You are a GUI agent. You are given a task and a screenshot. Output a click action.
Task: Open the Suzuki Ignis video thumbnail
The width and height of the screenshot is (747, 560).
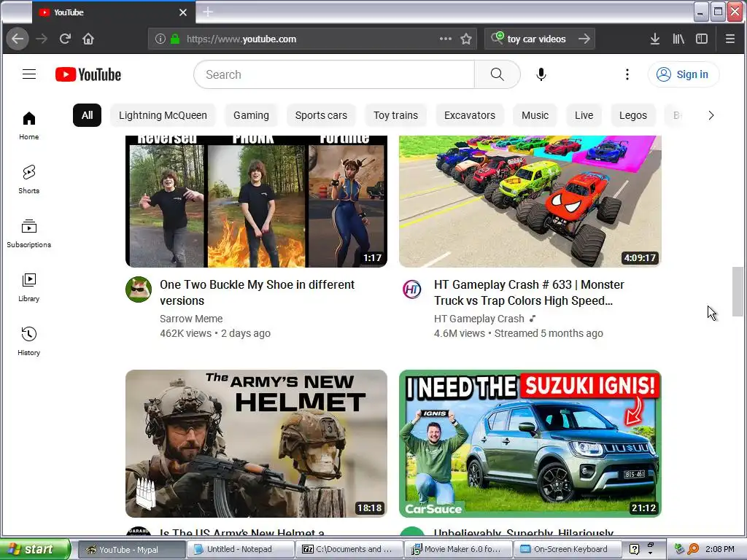(x=530, y=443)
